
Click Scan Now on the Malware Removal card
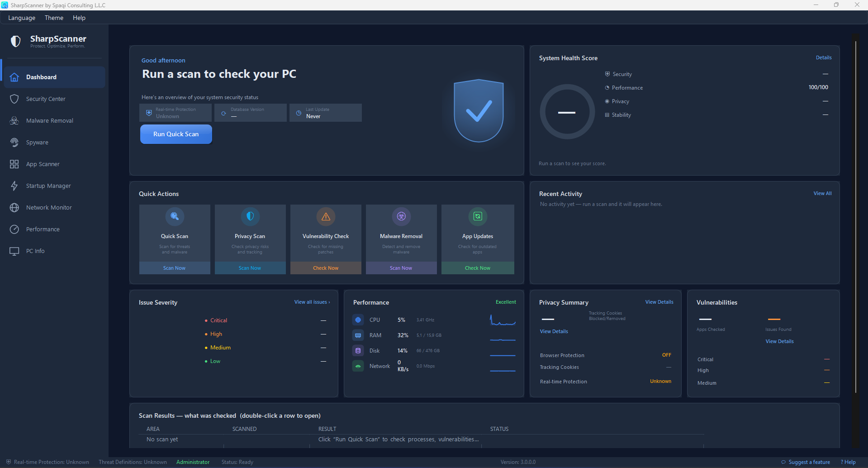point(401,268)
